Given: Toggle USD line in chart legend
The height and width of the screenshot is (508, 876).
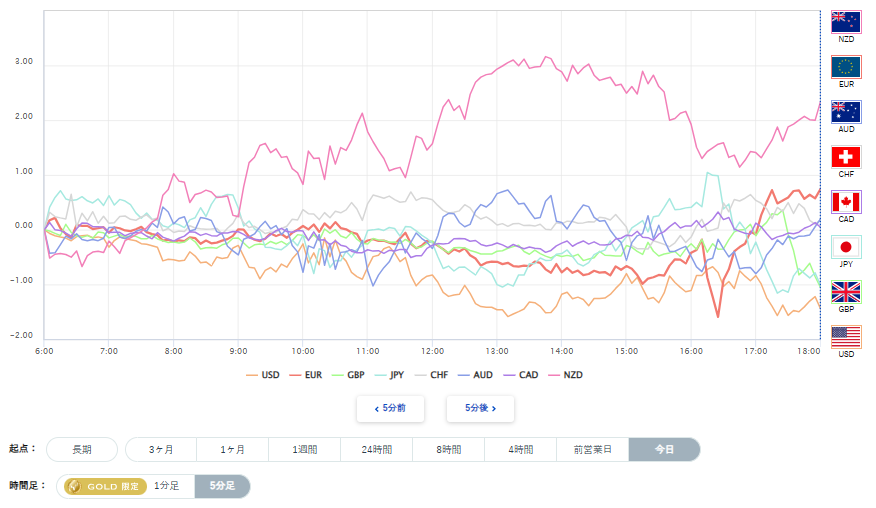Looking at the screenshot, I should point(263,375).
